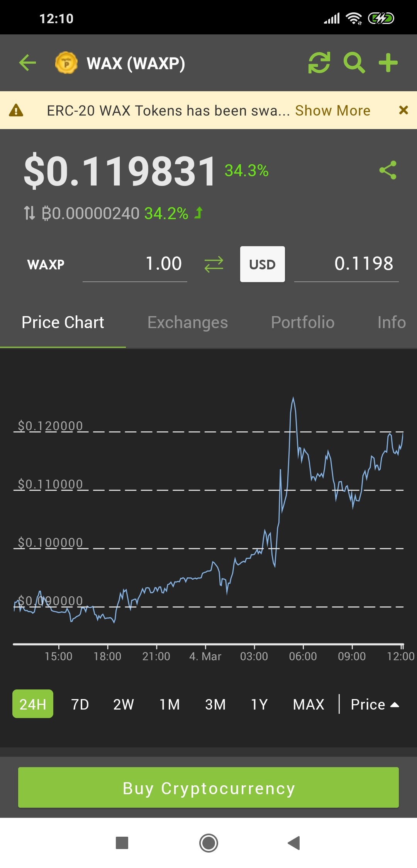Tap the WAX coin logo
Image resolution: width=417 pixels, height=868 pixels.
pyautogui.click(x=66, y=63)
